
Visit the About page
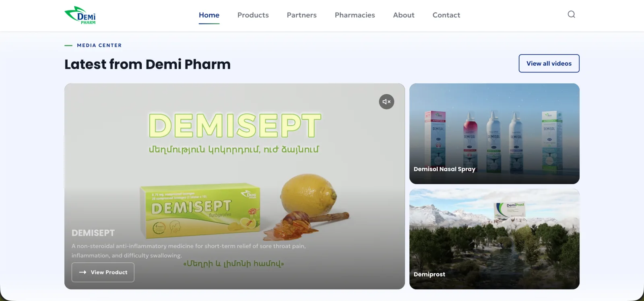point(404,15)
